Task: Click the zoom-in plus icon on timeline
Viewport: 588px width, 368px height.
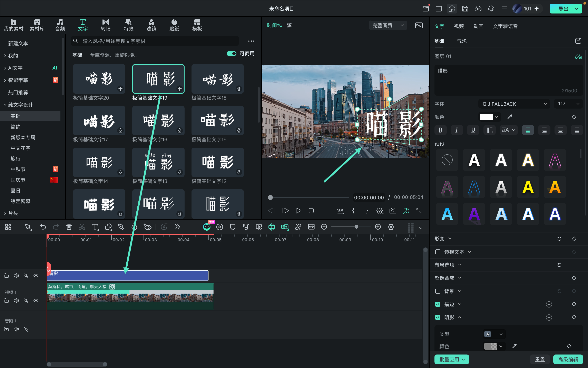Action: click(x=378, y=227)
